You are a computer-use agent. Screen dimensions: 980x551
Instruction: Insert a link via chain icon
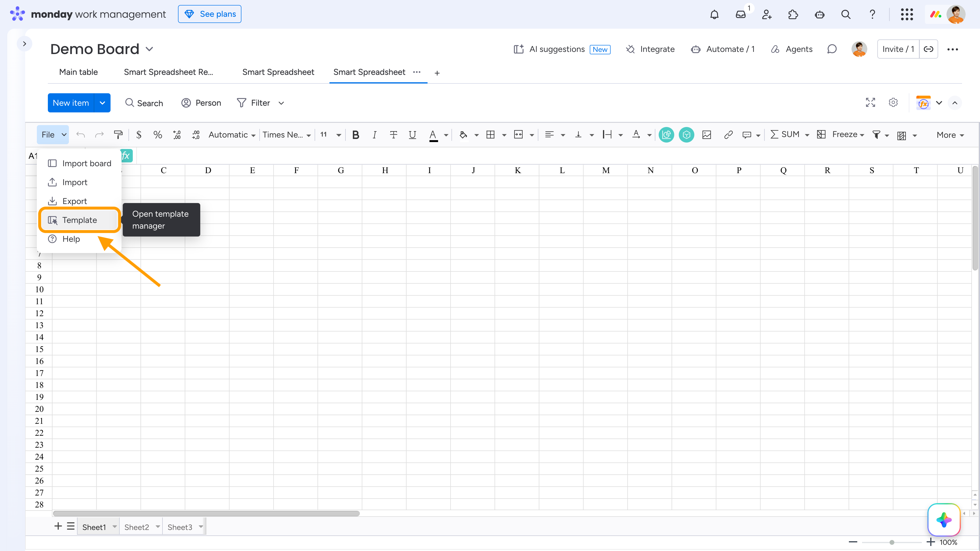pos(728,135)
